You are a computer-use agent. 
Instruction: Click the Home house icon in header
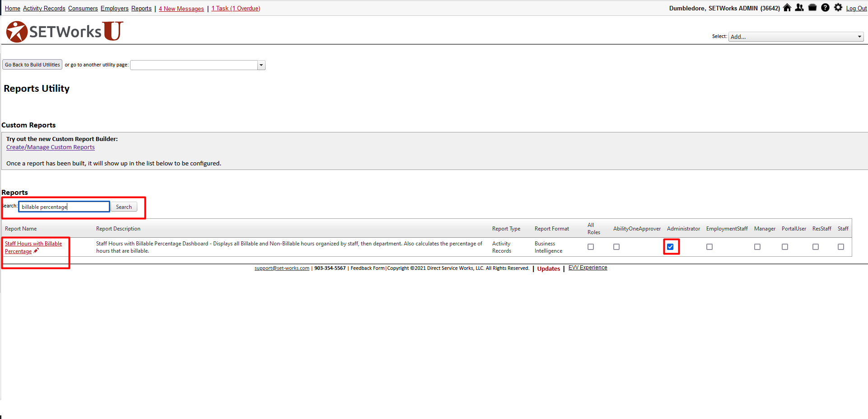pos(787,8)
